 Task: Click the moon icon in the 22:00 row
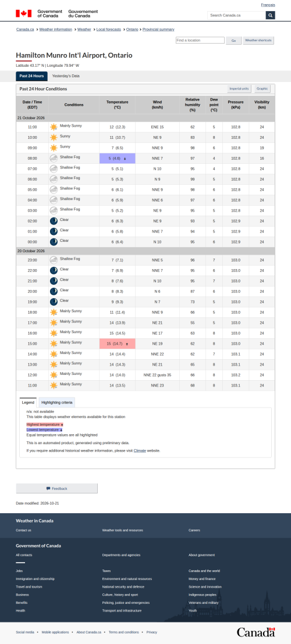(54, 271)
